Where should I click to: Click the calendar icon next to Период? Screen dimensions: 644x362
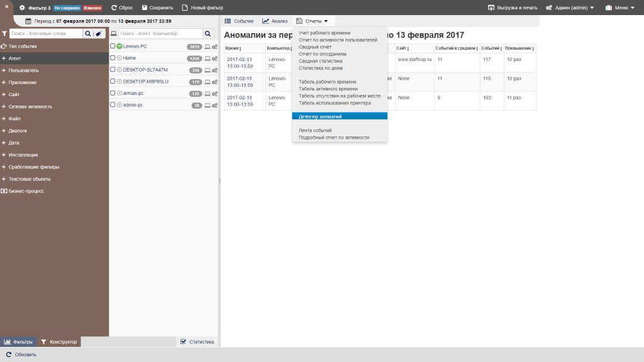pos(28,21)
